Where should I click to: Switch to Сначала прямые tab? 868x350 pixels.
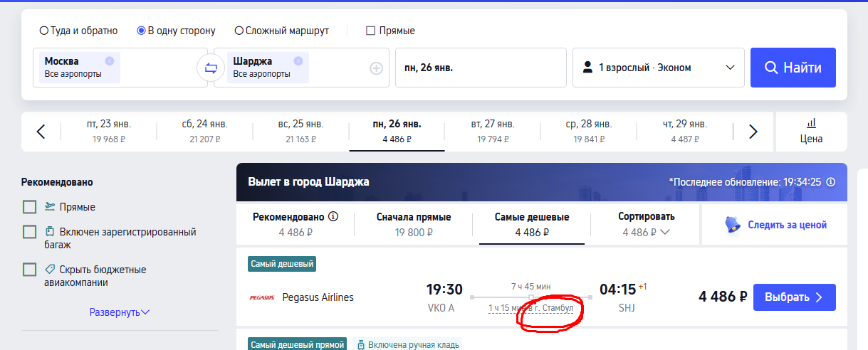tap(413, 224)
